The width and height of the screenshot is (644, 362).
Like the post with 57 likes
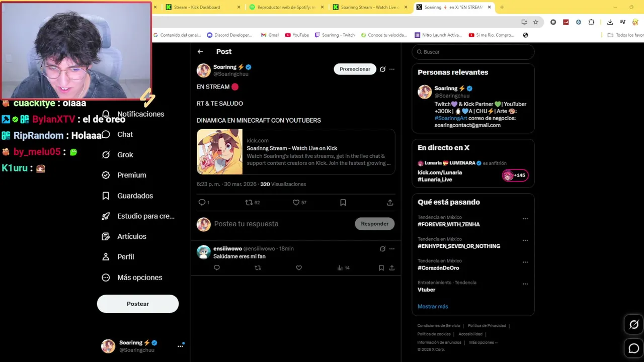click(x=296, y=202)
